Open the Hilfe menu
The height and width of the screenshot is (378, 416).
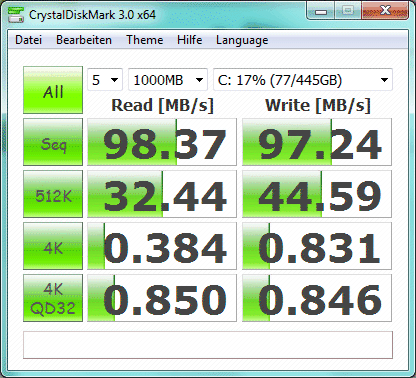[x=189, y=40]
